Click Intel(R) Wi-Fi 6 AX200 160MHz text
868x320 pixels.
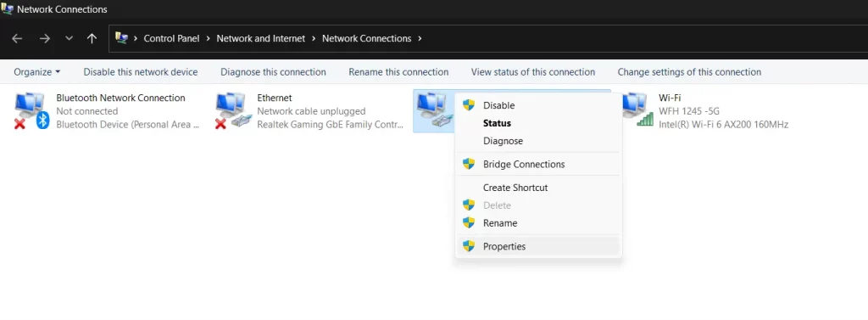pyautogui.click(x=724, y=124)
